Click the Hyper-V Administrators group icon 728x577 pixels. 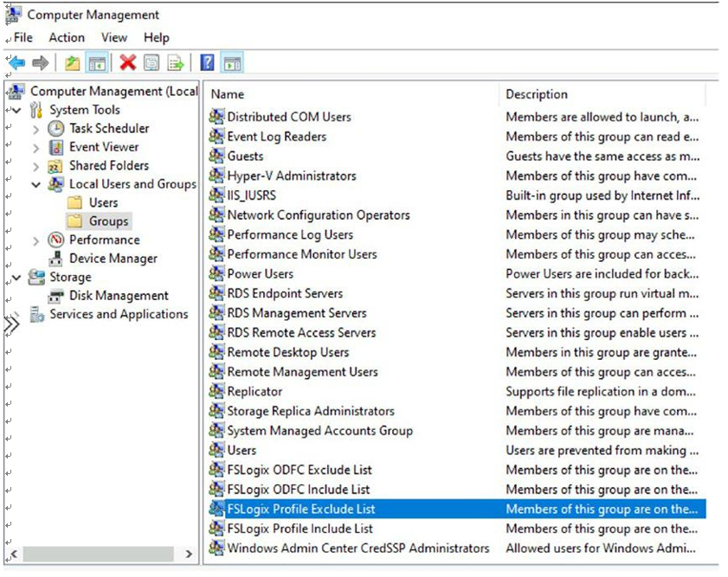pos(216,176)
